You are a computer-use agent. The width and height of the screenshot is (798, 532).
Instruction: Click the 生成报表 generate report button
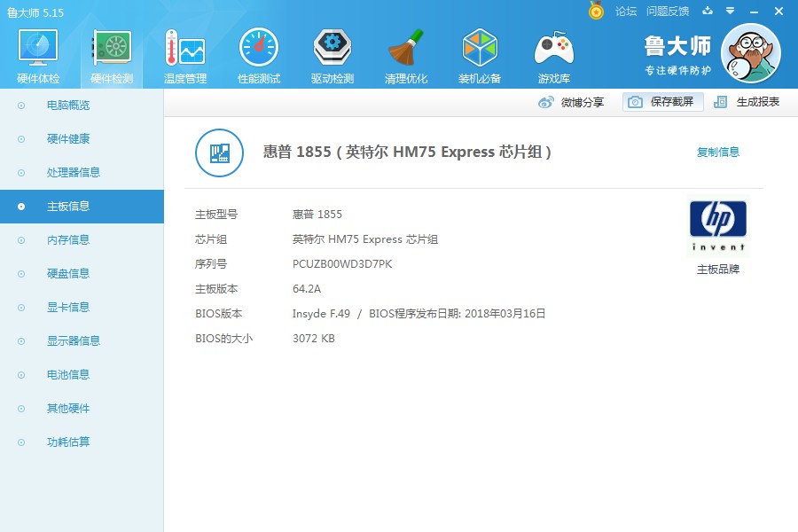point(747,102)
